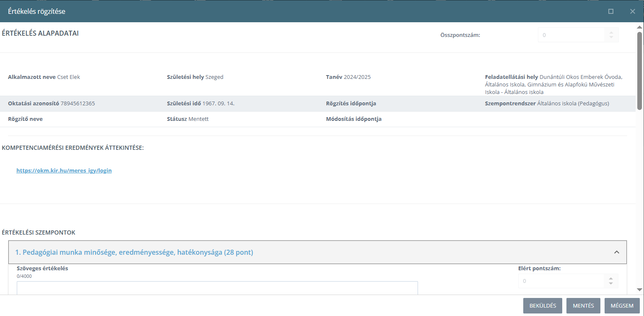Click the Státusz Mentett value

199,119
